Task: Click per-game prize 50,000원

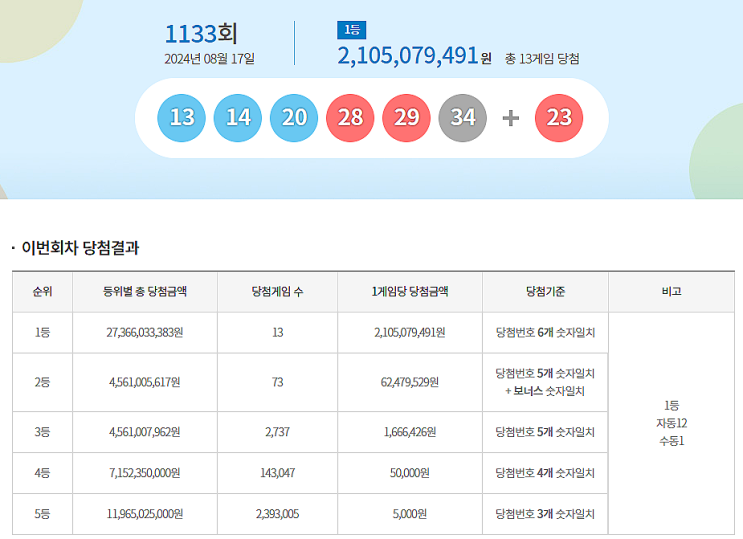Action: (410, 473)
